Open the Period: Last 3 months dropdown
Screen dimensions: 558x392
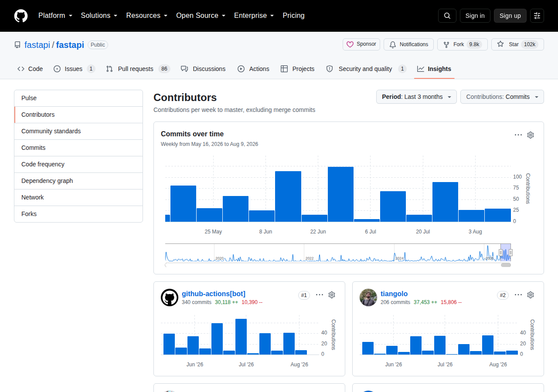[x=416, y=97]
